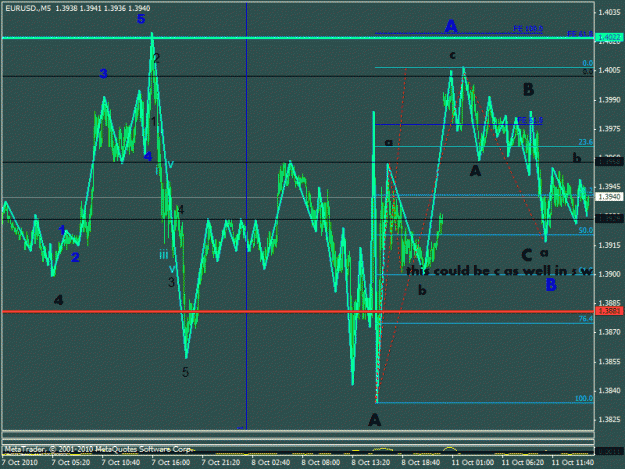Click the 1.4005 price axis value
625x469 pixels.
(x=609, y=71)
